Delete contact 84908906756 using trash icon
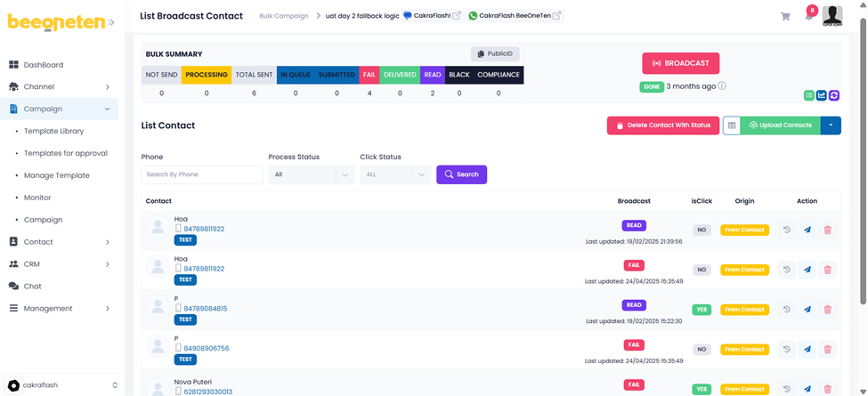The height and width of the screenshot is (396, 868). click(x=828, y=350)
